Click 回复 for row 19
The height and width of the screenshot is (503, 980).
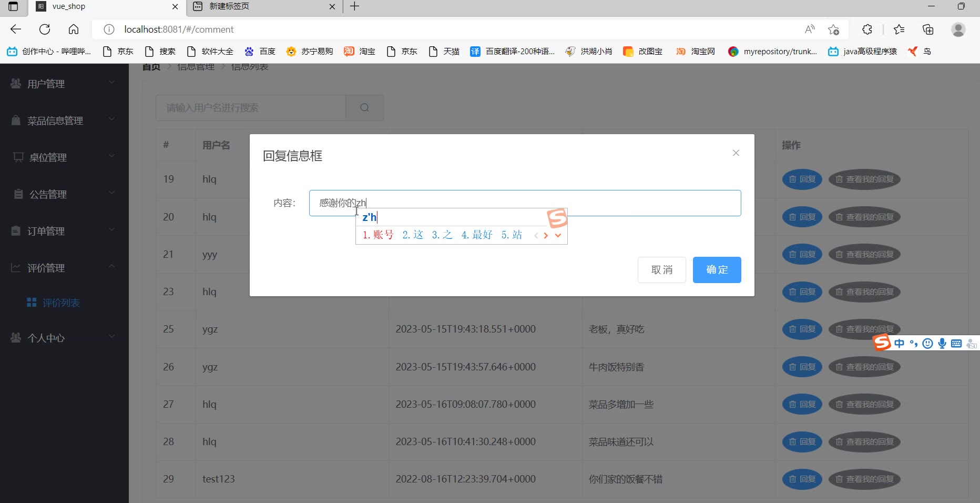coord(802,179)
